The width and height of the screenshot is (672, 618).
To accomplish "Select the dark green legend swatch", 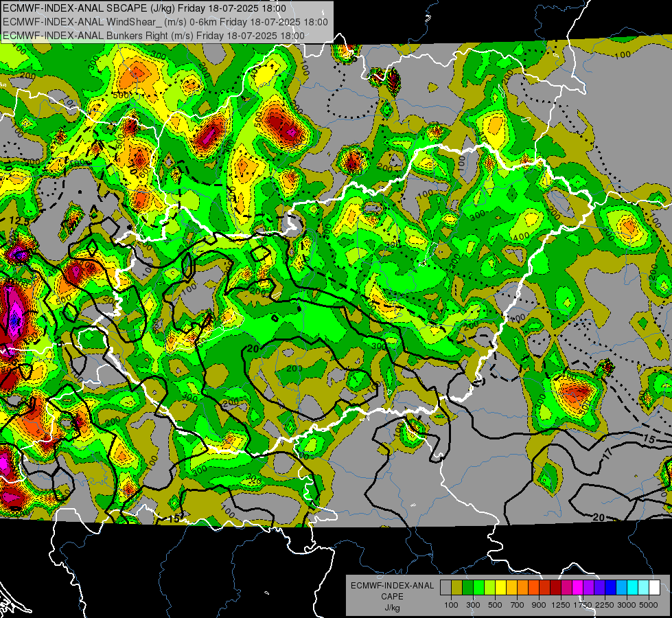I will coord(467,588).
